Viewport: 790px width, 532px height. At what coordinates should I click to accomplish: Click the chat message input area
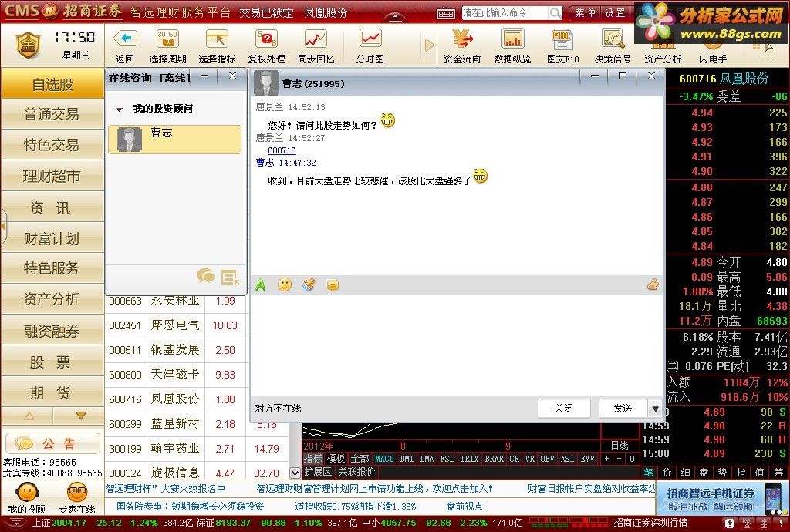(457, 345)
